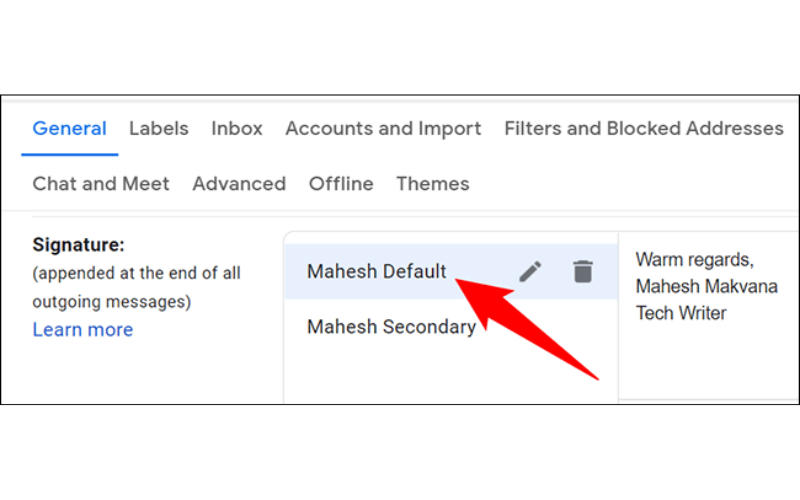Delete Mahesh Default signature via trash icon
The height and width of the screenshot is (500, 800).
(583, 271)
